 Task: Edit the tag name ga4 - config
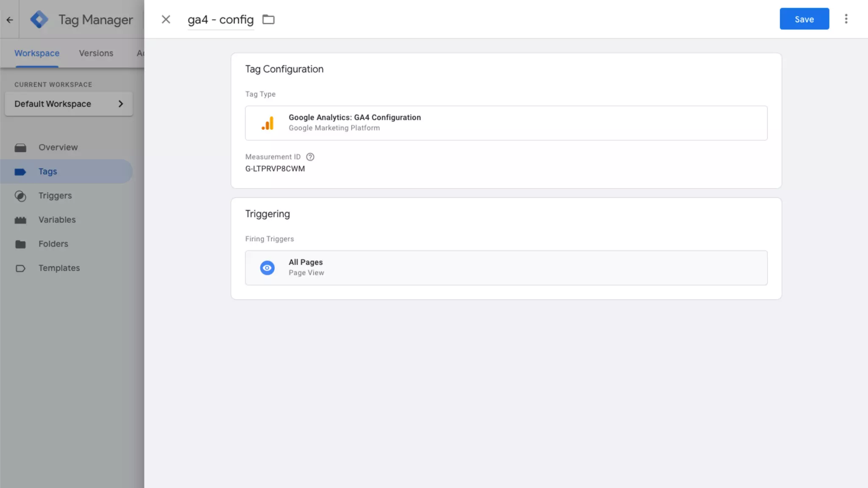pos(220,19)
